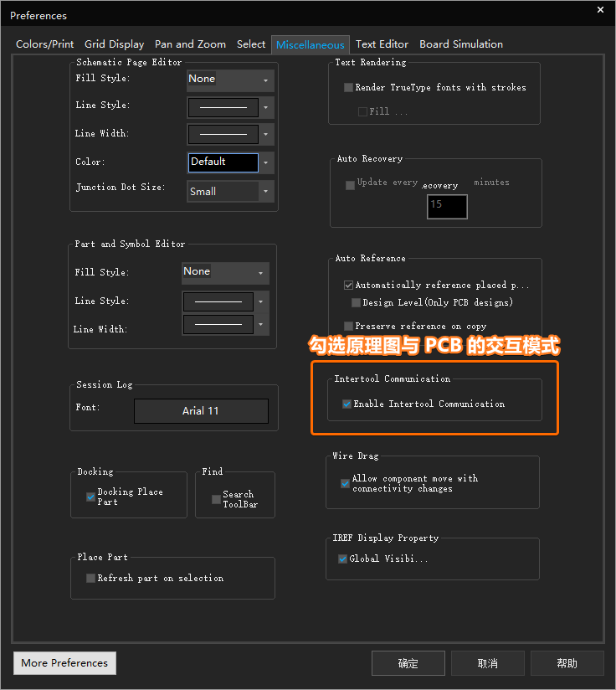This screenshot has height=690, width=616.
Task: Toggle Global Visibility for IREF display
Action: point(342,559)
